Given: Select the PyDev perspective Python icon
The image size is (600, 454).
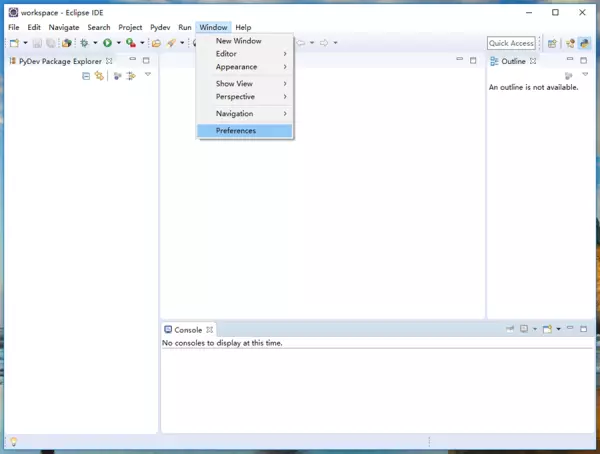Looking at the screenshot, I should click(584, 43).
